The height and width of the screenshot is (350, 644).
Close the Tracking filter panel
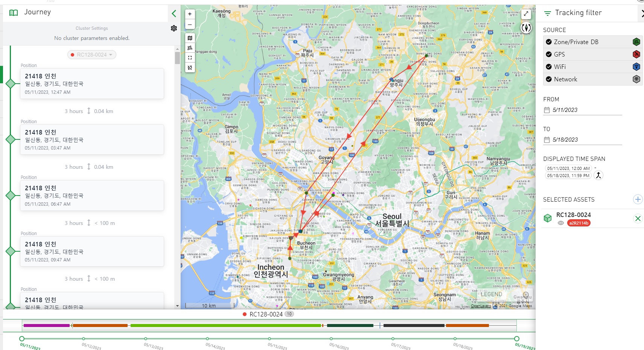[x=642, y=14]
